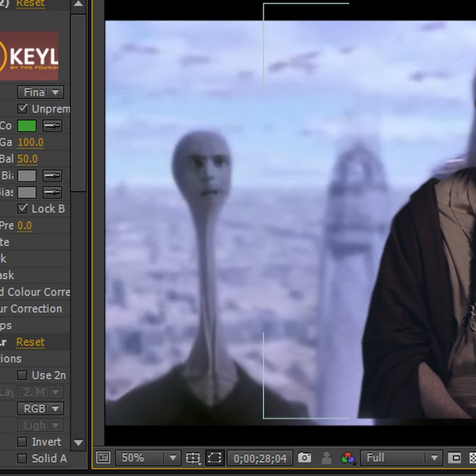Toggle the region of interest icon
This screenshot has height=476, width=476.
(x=214, y=457)
